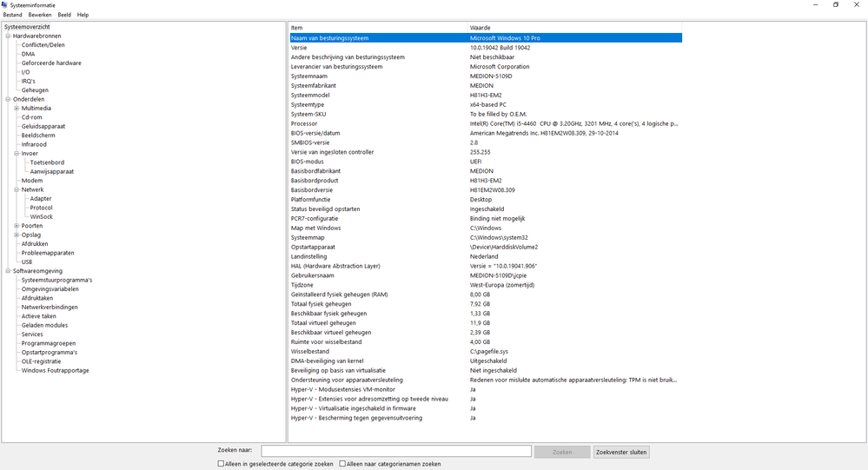Screen dimensions: 868x470
Task: Select Beeldscherm in the Onderdelen tree
Action: pyautogui.click(x=38, y=136)
